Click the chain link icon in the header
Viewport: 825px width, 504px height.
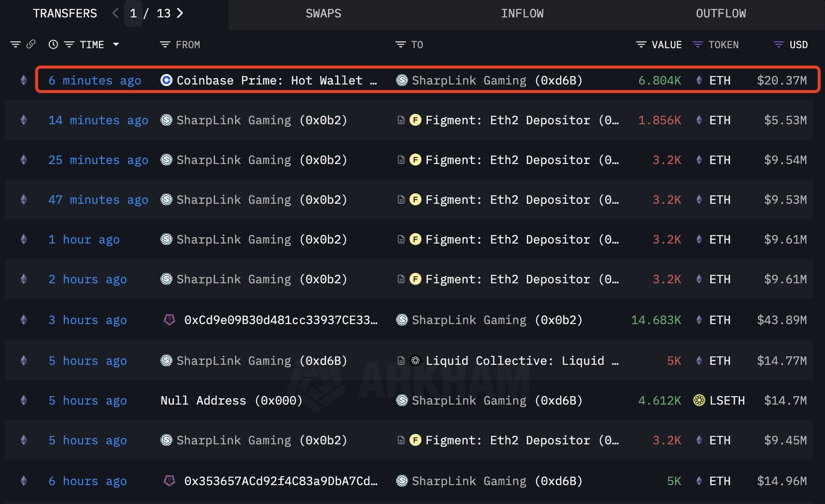pos(31,44)
